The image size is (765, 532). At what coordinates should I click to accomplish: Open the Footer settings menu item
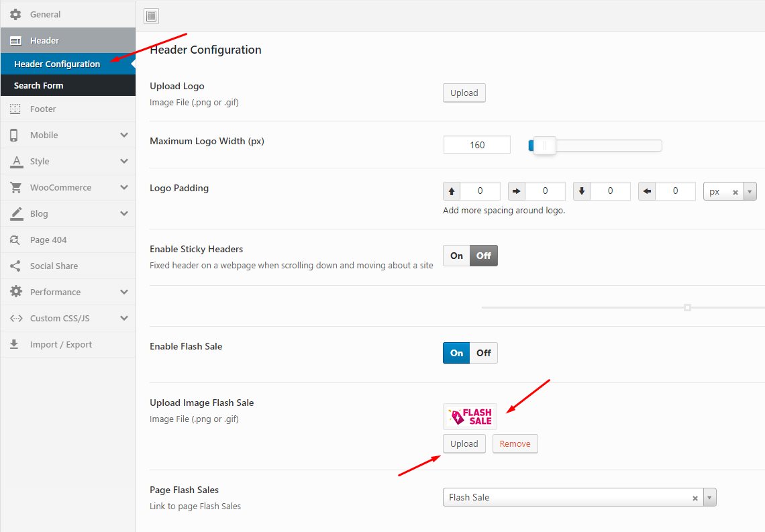click(68, 109)
